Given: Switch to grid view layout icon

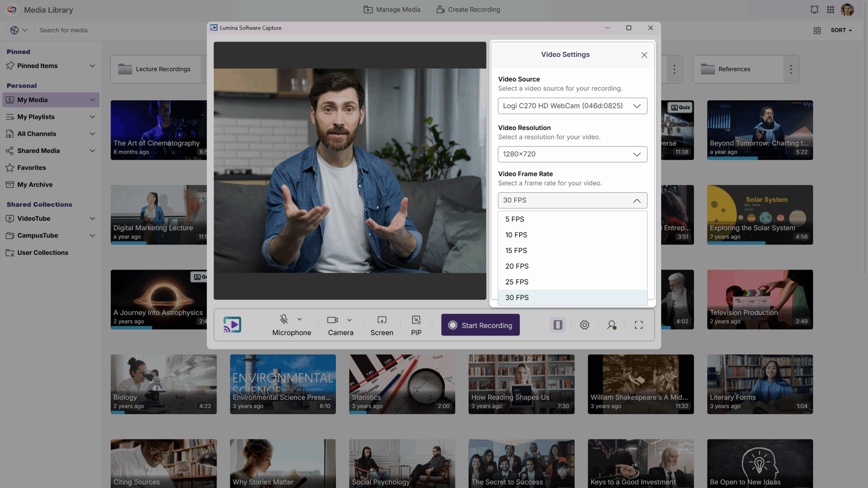Looking at the screenshot, I should pos(817,30).
